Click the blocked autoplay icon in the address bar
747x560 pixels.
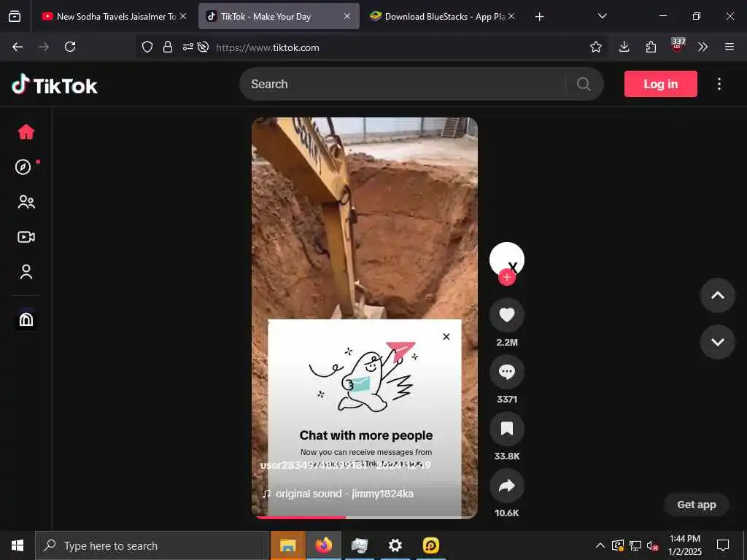pyautogui.click(x=203, y=47)
